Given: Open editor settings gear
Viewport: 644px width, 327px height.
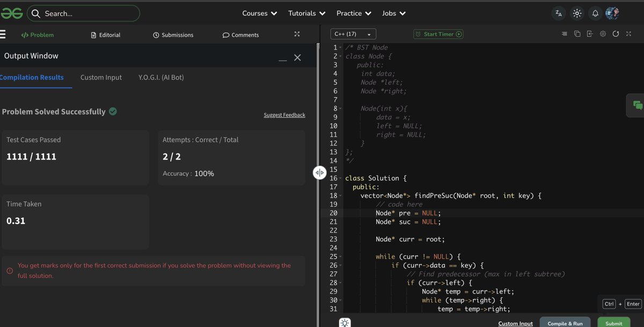Looking at the screenshot, I should click(603, 34).
